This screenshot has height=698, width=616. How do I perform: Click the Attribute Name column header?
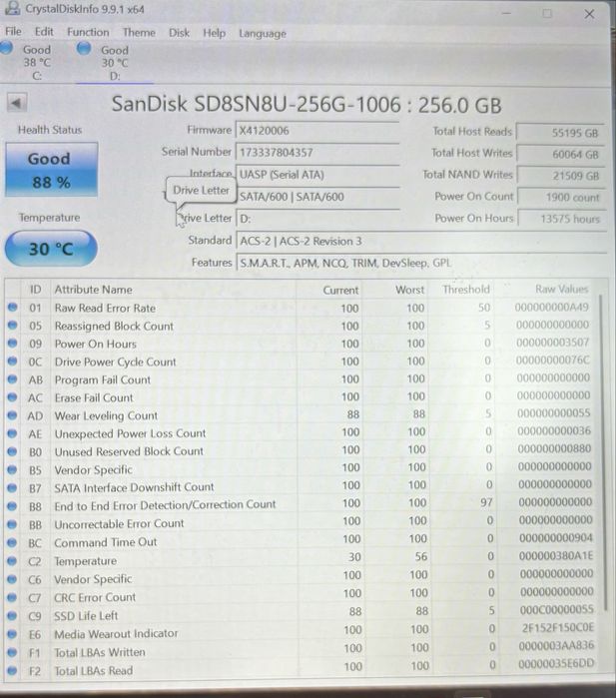click(x=93, y=290)
